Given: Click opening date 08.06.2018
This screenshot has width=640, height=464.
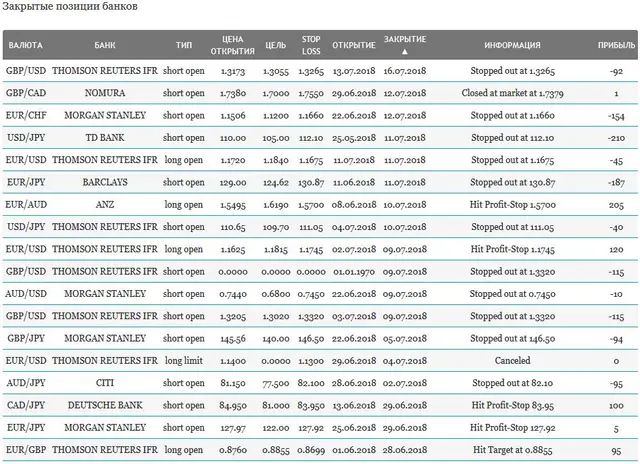Looking at the screenshot, I should pyautogui.click(x=354, y=205).
